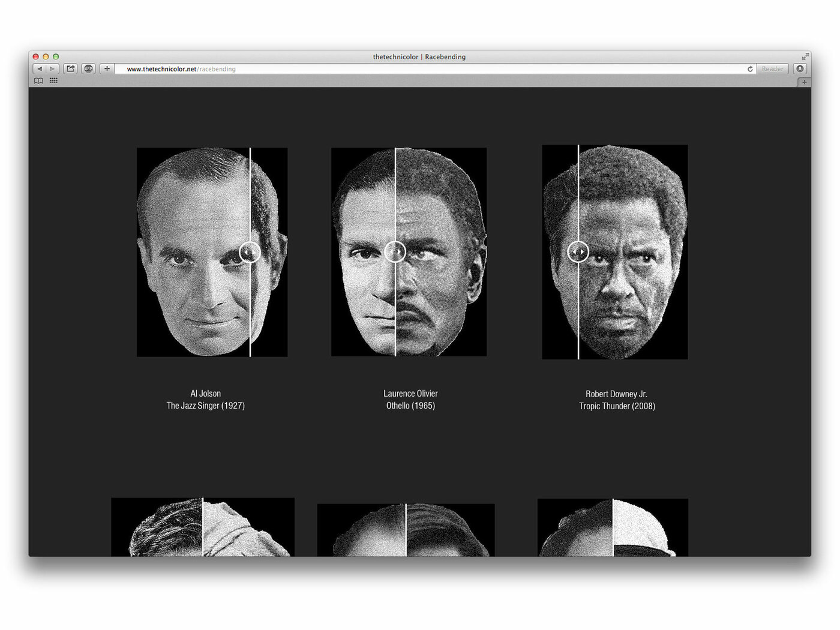The width and height of the screenshot is (840, 630).
Task: Click the Robert Downey Jr. portrait image
Action: pyautogui.click(x=615, y=252)
